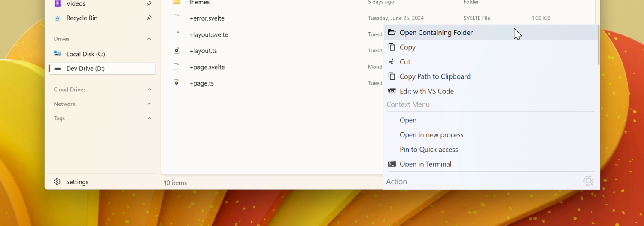Unpin Recycle Bin using its pin icon
This screenshot has height=226, width=644.
click(x=149, y=18)
